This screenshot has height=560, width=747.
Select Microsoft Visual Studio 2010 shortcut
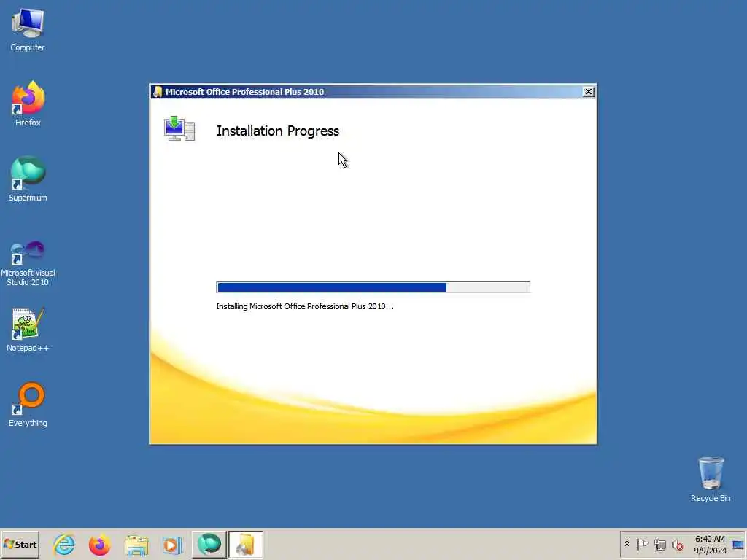click(x=28, y=263)
